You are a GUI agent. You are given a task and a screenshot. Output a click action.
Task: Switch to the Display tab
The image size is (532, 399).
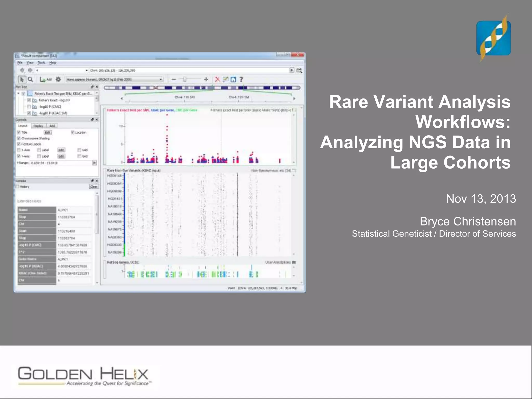[x=38, y=126]
